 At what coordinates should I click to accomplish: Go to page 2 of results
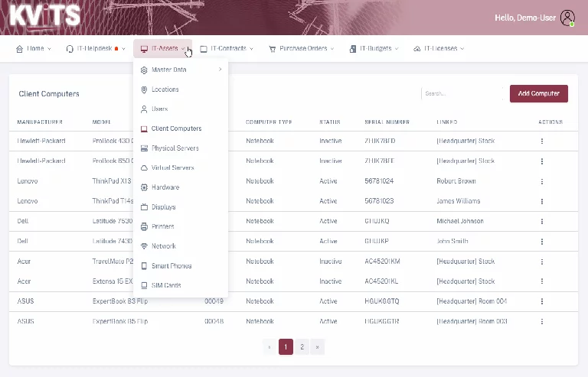(x=302, y=347)
